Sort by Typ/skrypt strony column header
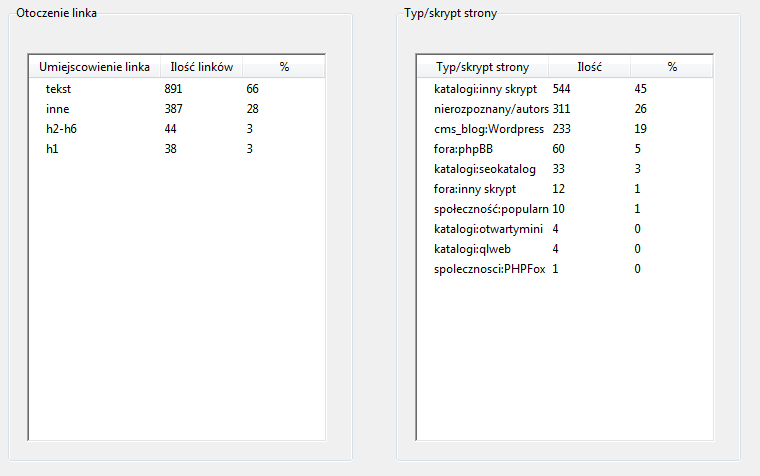760x476 pixels. pyautogui.click(x=482, y=67)
